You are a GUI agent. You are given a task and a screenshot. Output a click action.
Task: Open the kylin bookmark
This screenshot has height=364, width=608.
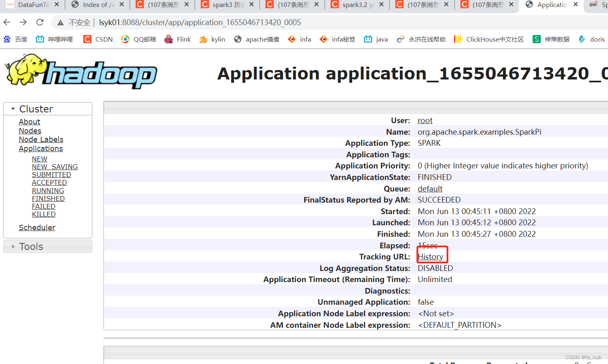click(212, 39)
